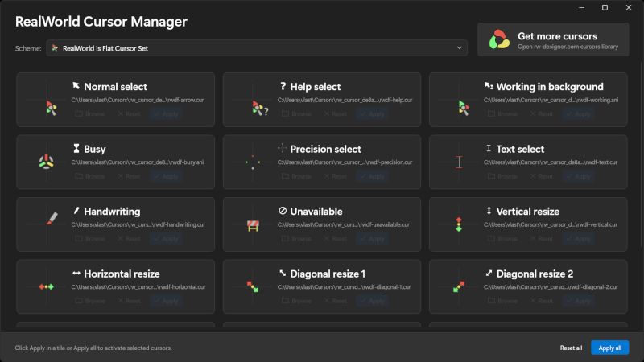Click Reset in the Diagonal resize 1 tile

(x=335, y=301)
